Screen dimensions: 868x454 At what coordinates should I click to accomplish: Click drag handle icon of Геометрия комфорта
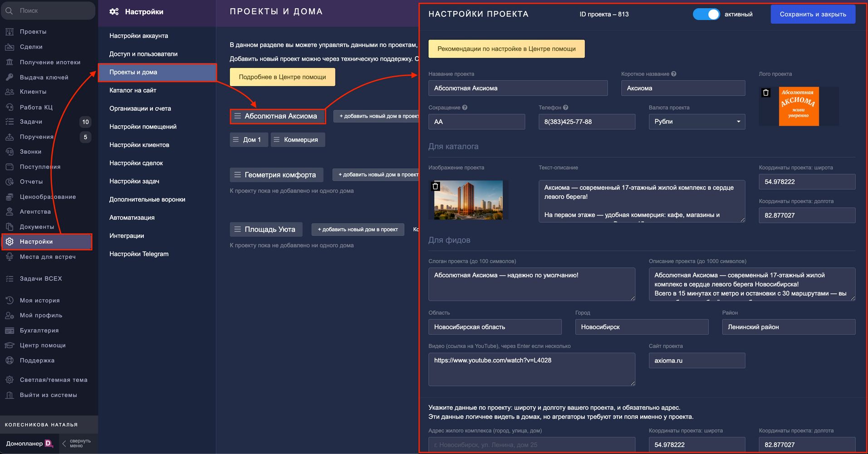[237, 175]
